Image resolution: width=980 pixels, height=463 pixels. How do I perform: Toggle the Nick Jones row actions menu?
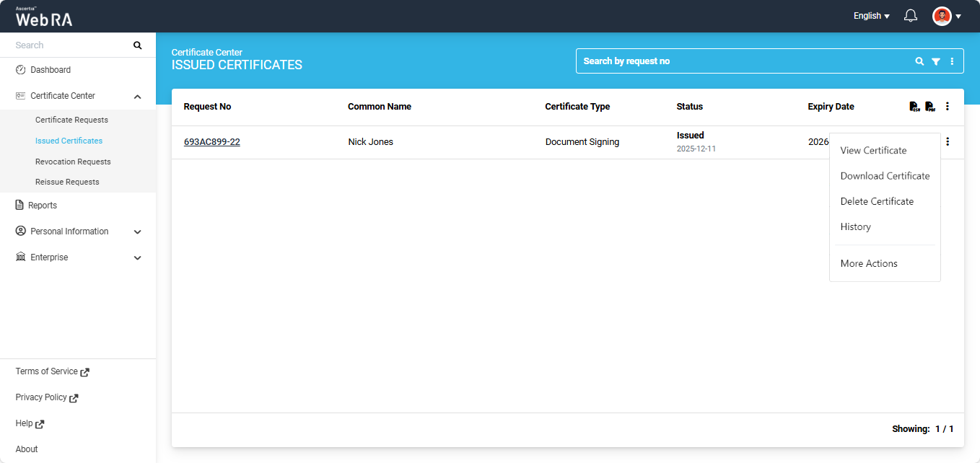pos(948,142)
